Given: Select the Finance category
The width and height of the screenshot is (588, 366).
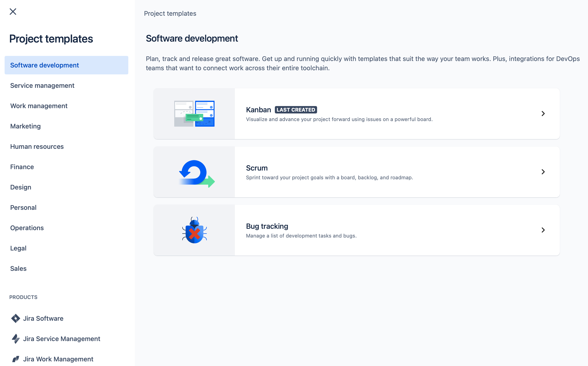Looking at the screenshot, I should point(66,167).
